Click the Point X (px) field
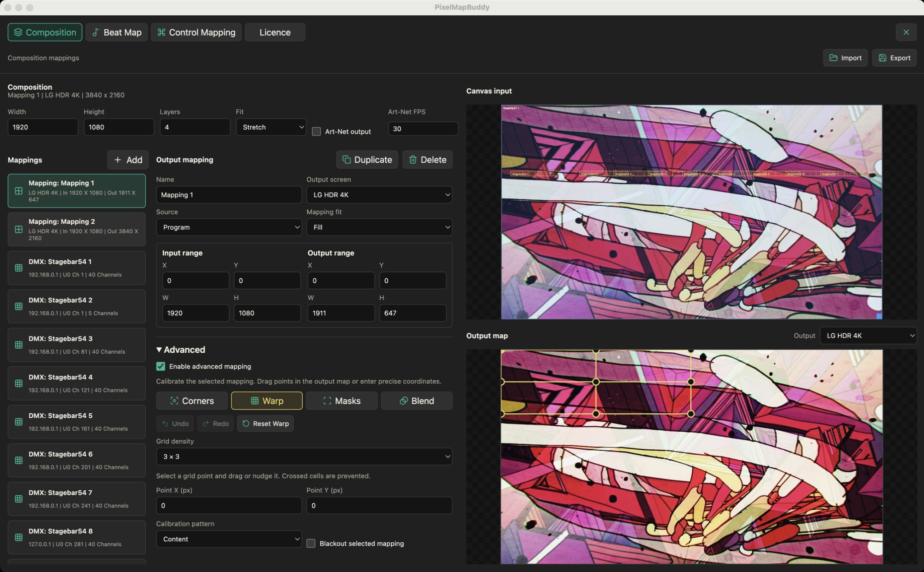 click(229, 506)
